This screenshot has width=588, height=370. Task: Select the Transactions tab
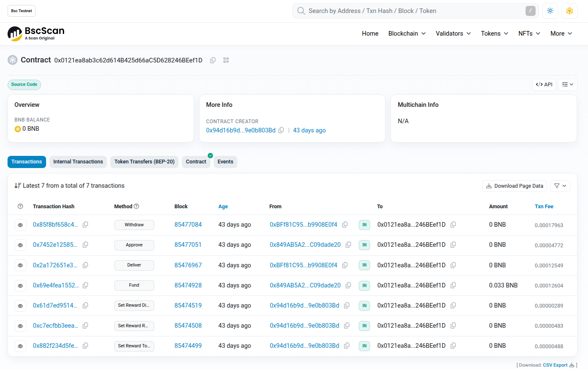[x=27, y=162]
